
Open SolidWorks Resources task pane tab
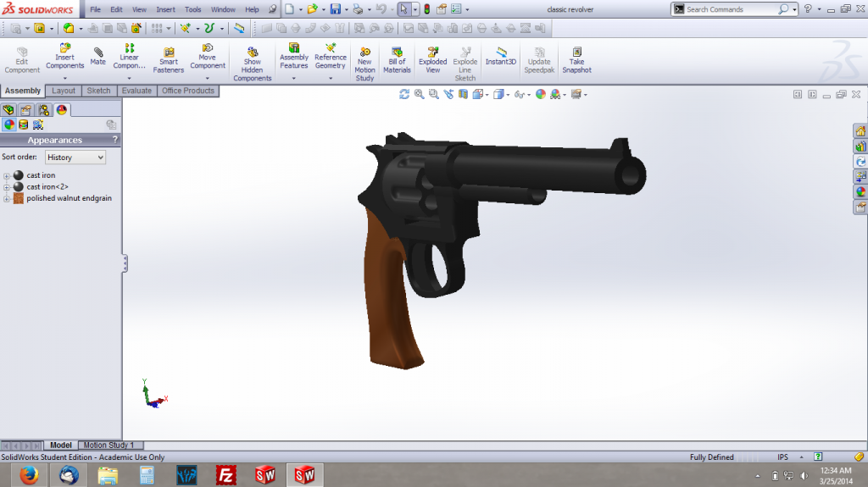tap(860, 131)
